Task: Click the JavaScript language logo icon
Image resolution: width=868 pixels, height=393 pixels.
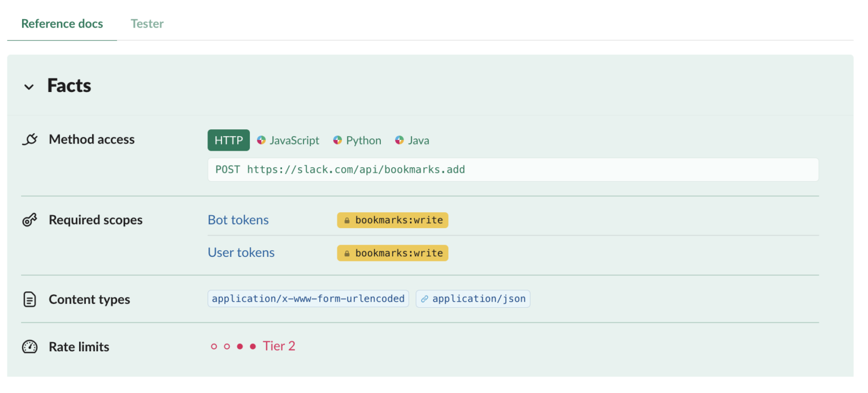Action: pos(261,140)
